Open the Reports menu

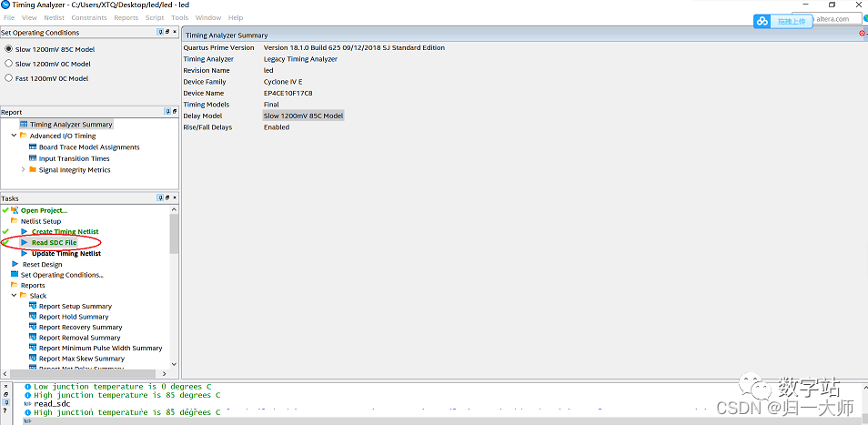(x=126, y=17)
